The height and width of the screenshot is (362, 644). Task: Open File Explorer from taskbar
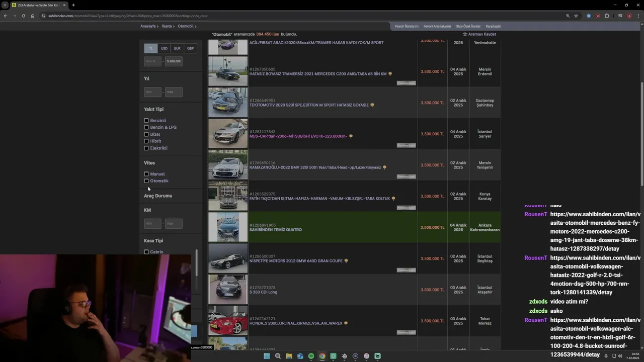click(x=289, y=356)
